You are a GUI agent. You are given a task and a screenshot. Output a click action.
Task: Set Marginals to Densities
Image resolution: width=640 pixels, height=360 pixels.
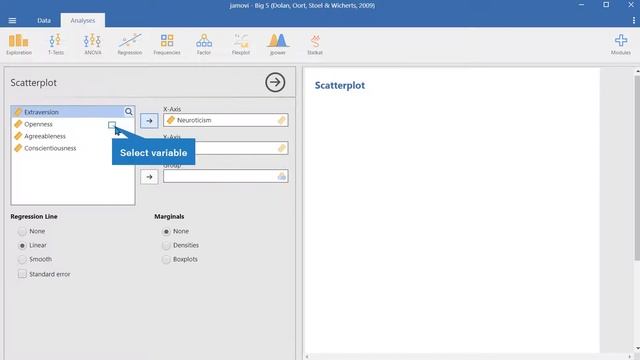pyautogui.click(x=166, y=245)
